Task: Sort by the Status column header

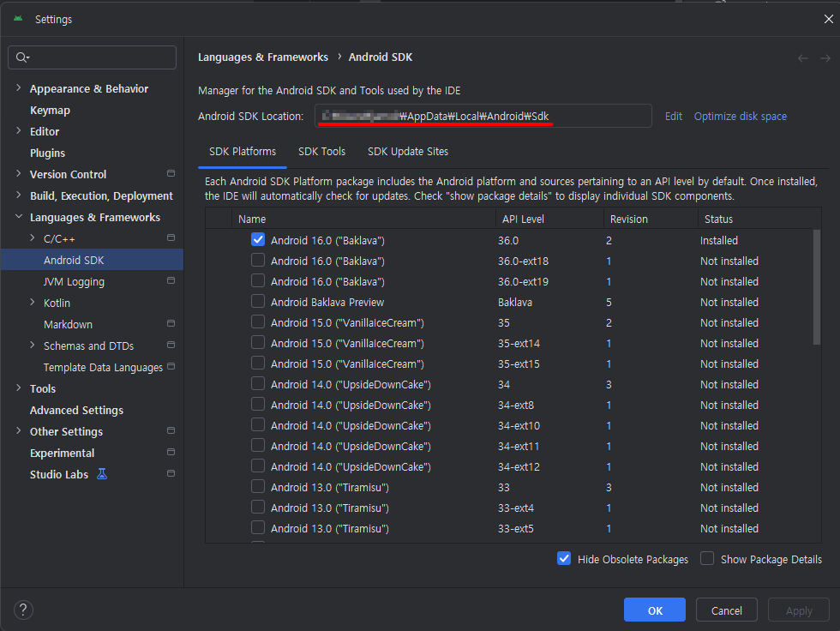Action: click(x=759, y=219)
